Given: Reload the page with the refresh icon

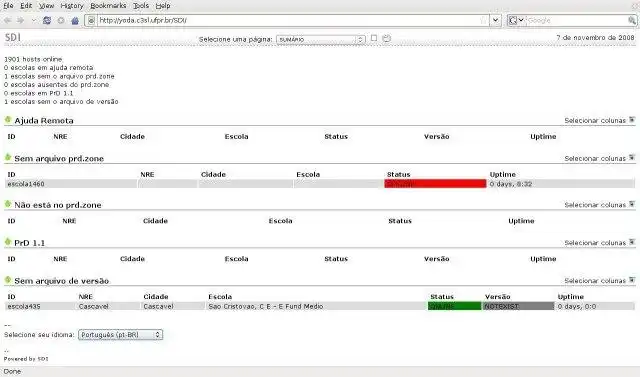Looking at the screenshot, I should [x=47, y=20].
